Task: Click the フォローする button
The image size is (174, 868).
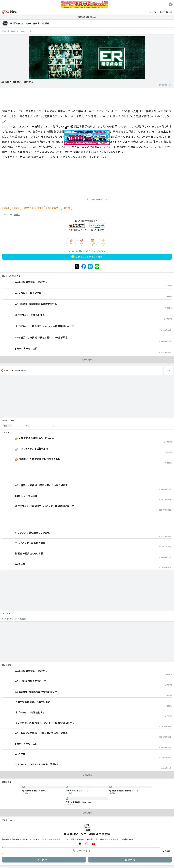Action: point(81,851)
